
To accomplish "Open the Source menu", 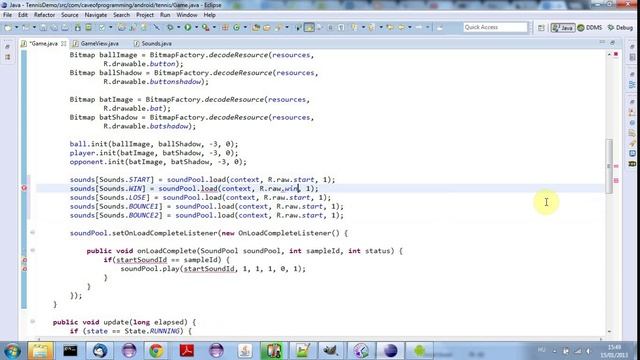I will (70, 15).
